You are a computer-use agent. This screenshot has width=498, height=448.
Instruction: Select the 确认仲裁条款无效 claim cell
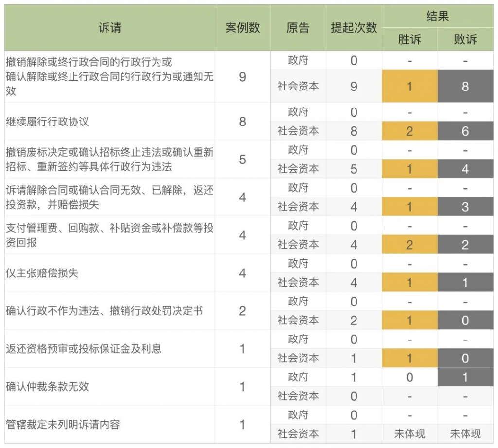48,387
